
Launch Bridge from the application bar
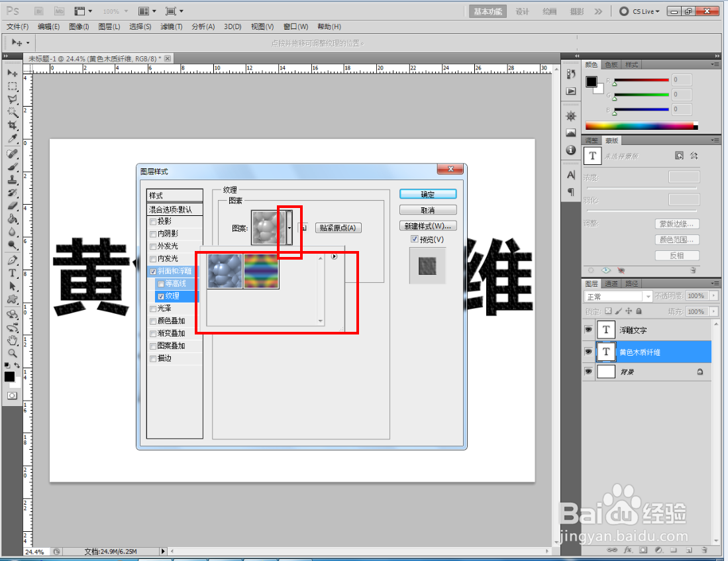pyautogui.click(x=40, y=11)
